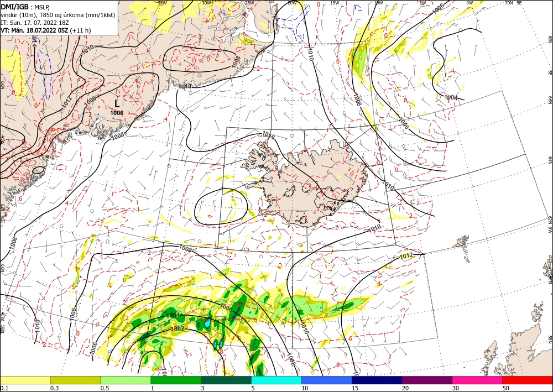This screenshot has height=392, width=553.
Task: Click the legend value '0.1'
Action: (x=3, y=388)
